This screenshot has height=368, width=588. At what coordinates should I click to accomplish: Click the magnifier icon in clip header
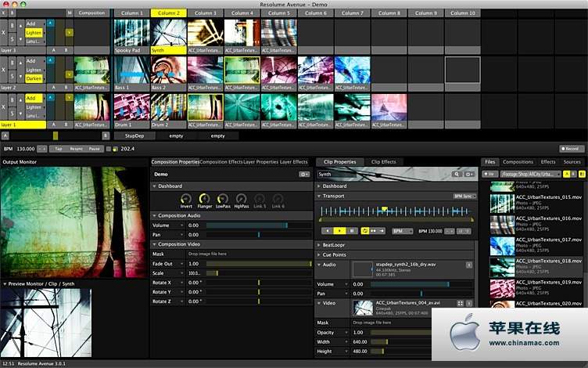point(457,175)
